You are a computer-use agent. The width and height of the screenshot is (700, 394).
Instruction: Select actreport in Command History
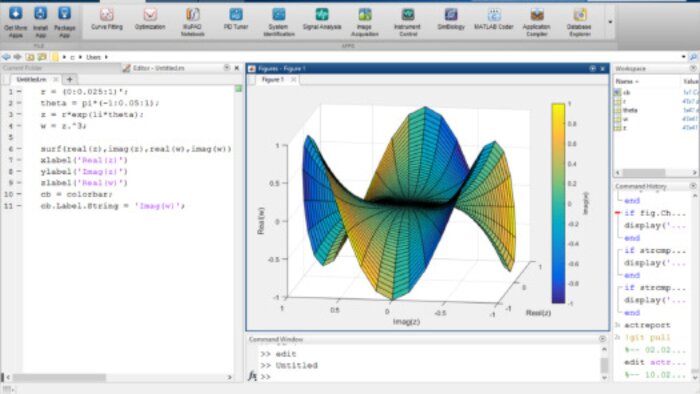647,325
